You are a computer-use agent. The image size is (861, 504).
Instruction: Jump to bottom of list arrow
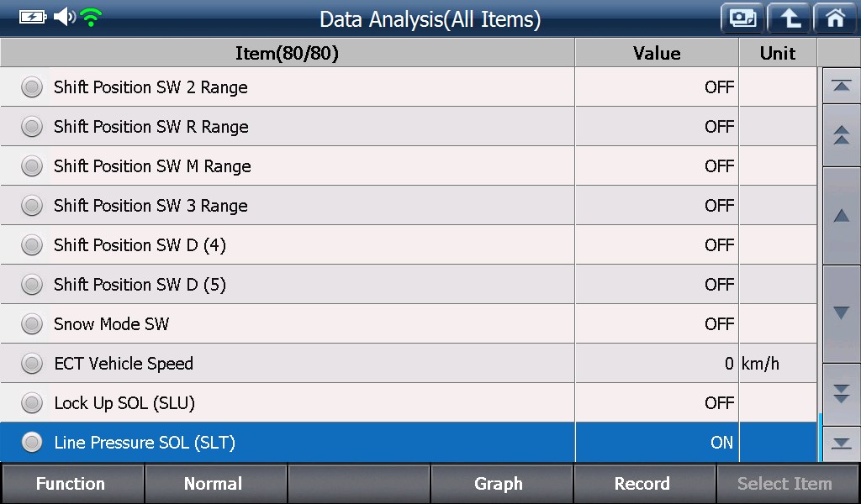(x=841, y=444)
